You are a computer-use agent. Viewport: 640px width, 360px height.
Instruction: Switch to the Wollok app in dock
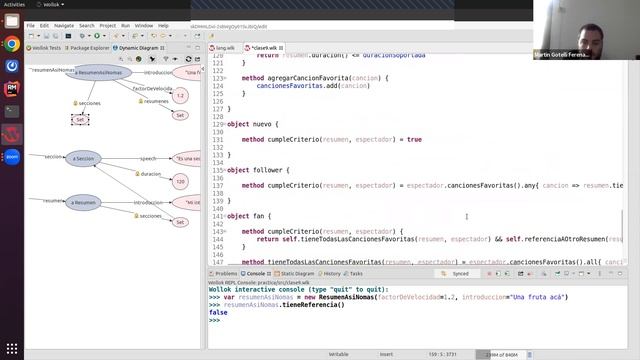[12, 134]
